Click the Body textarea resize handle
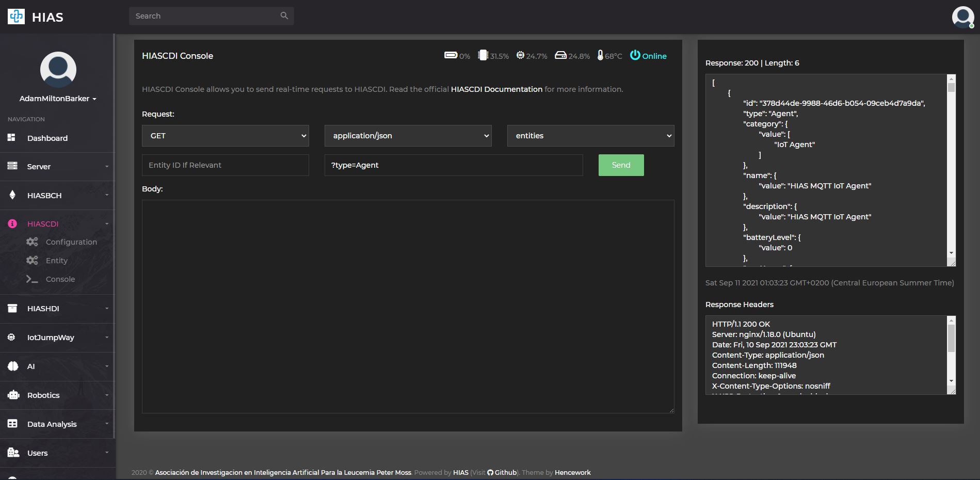 click(671, 410)
